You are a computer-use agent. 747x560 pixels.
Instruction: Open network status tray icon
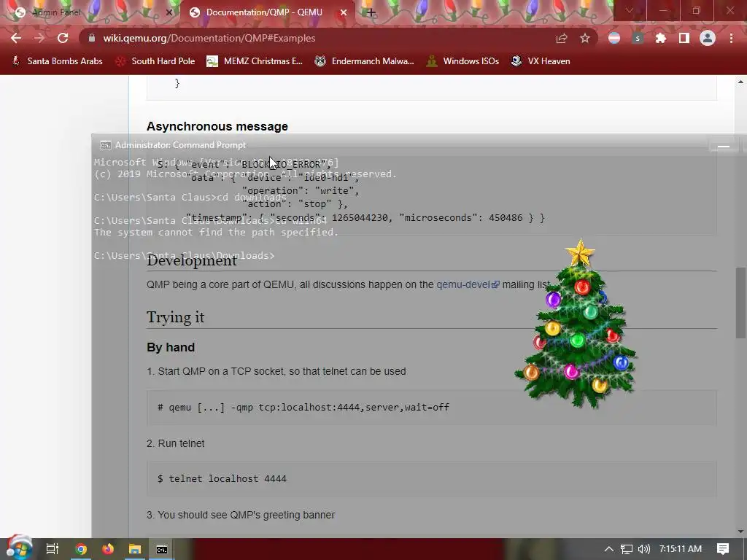(x=627, y=549)
